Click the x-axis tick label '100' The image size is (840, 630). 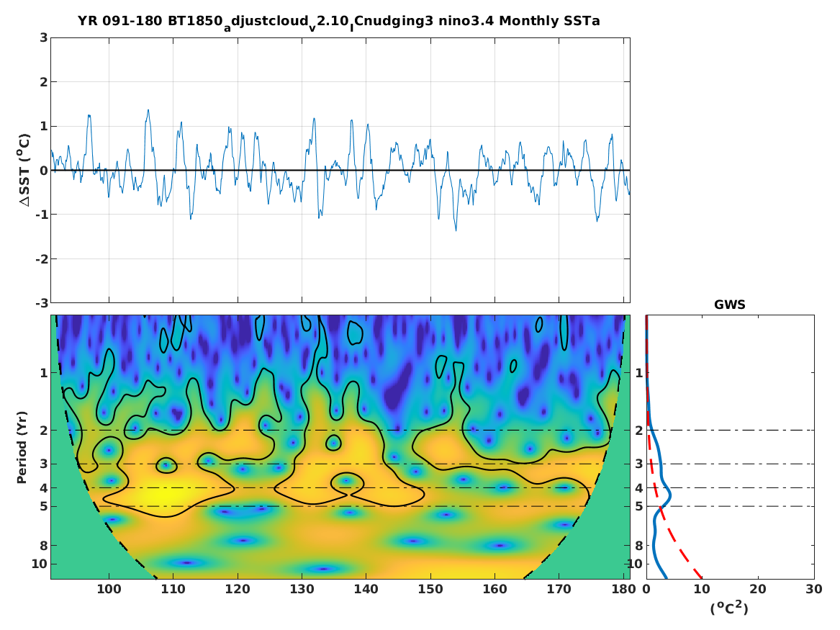109,589
